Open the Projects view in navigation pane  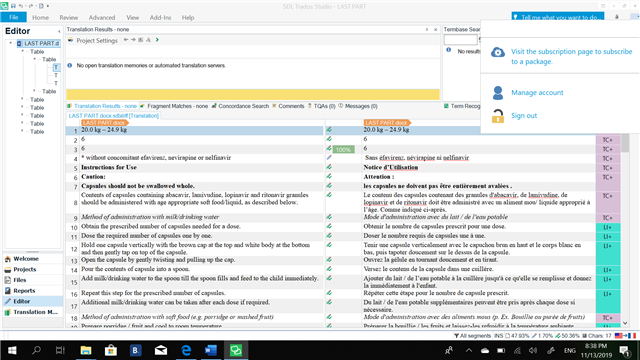(33, 269)
